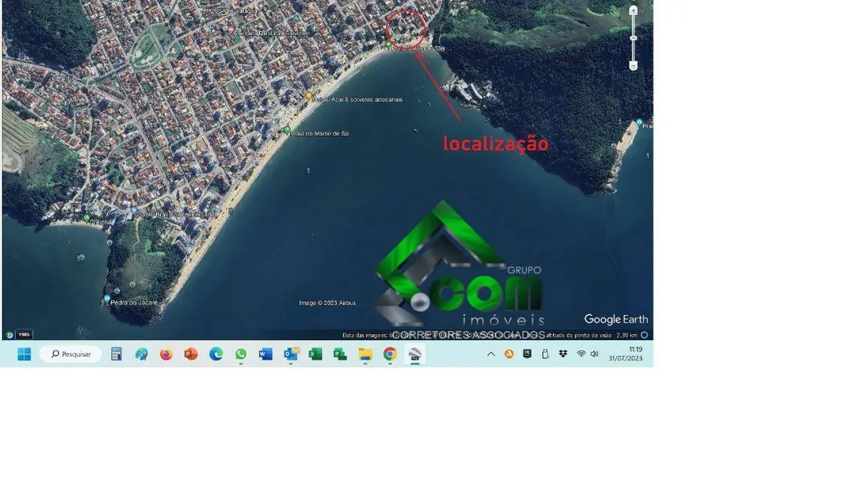Open Microsoft Edge

[215, 354]
